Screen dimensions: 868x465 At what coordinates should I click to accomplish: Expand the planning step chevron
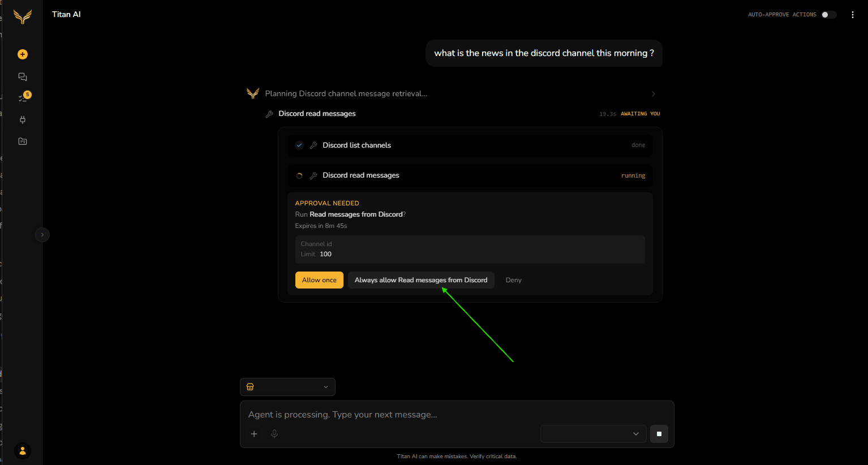(654, 94)
